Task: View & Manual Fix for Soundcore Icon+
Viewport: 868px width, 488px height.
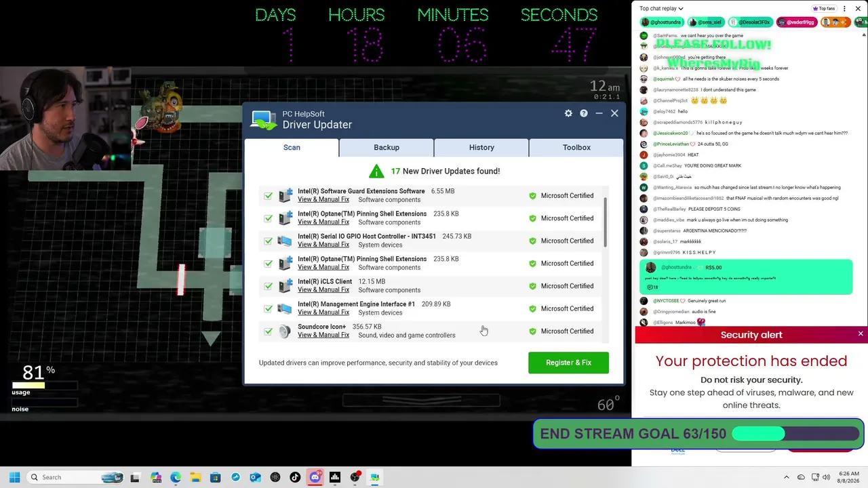Action: (323, 335)
